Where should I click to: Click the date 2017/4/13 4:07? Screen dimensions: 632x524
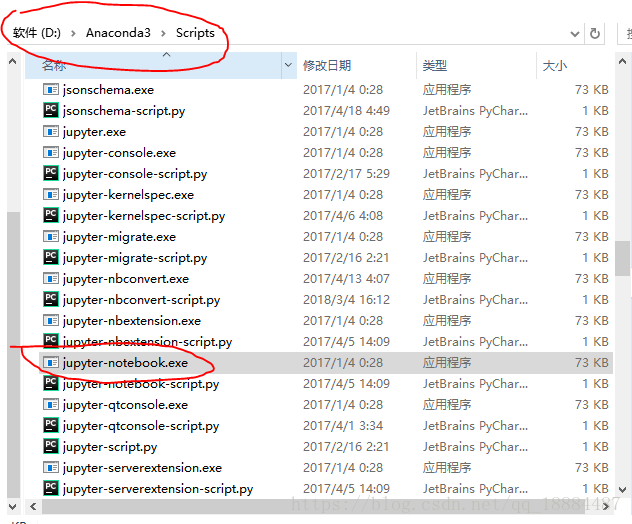pos(347,279)
